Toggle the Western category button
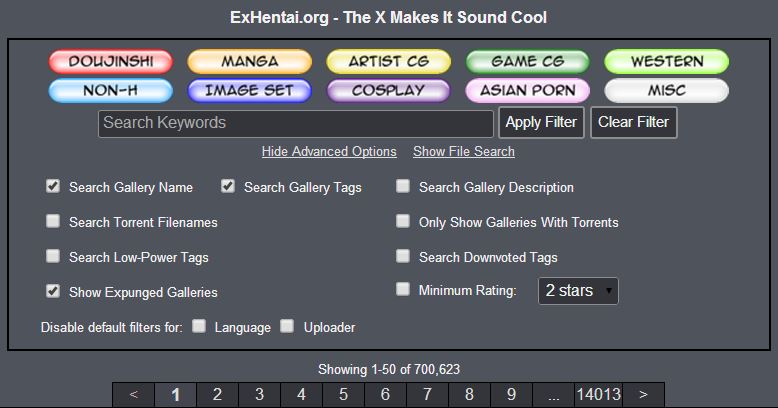778x408 pixels. click(666, 62)
